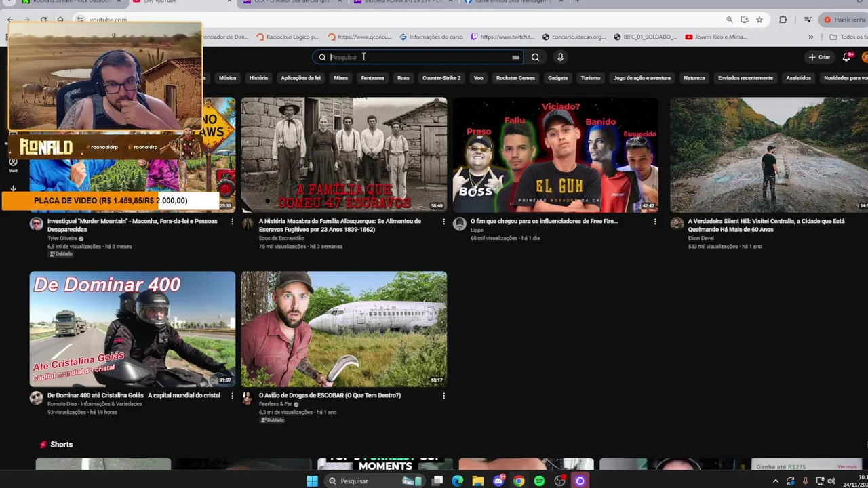Select the Gadgets filter chip

(x=557, y=78)
